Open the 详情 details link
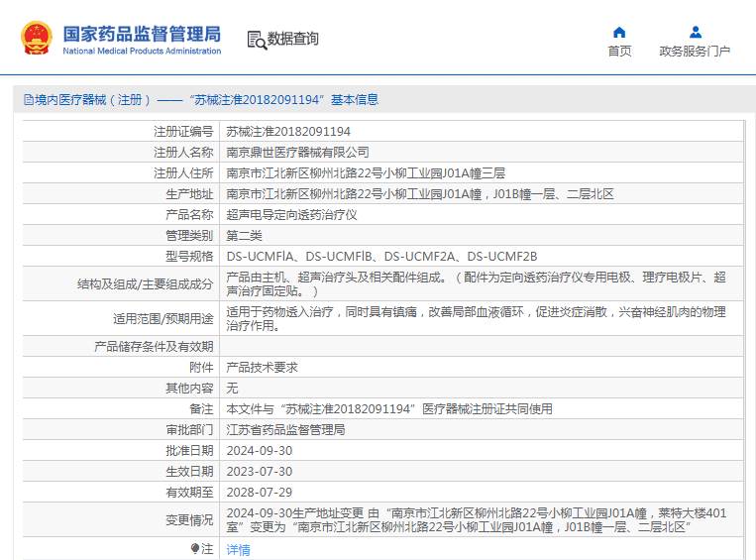 point(238,549)
